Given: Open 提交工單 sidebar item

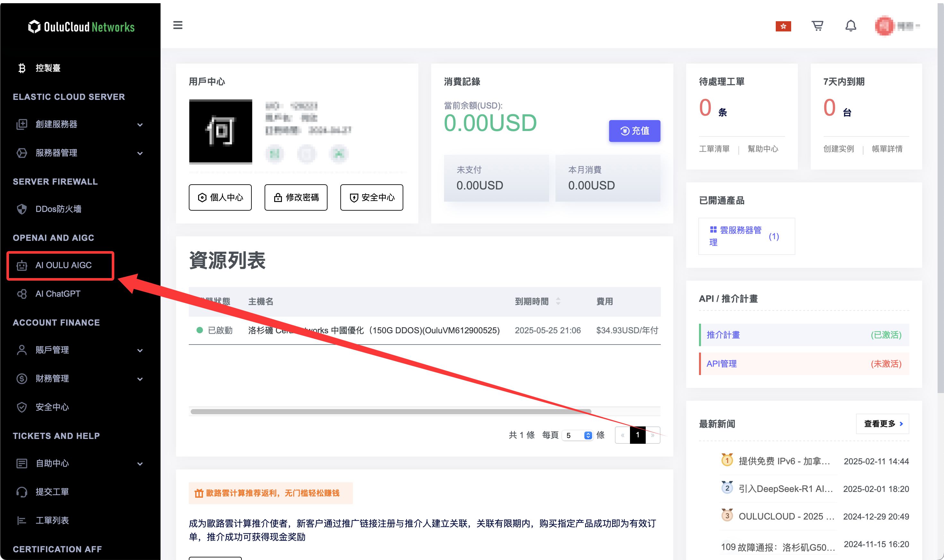Looking at the screenshot, I should pos(52,492).
